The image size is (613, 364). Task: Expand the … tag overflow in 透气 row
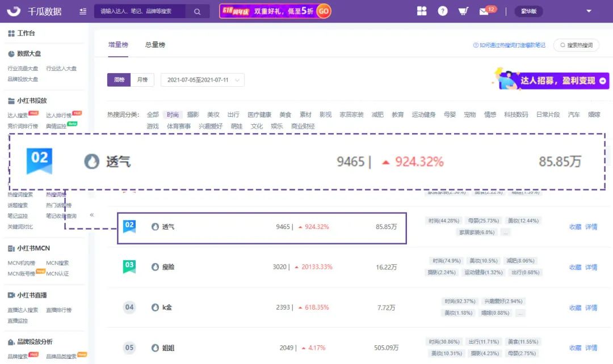506,232
